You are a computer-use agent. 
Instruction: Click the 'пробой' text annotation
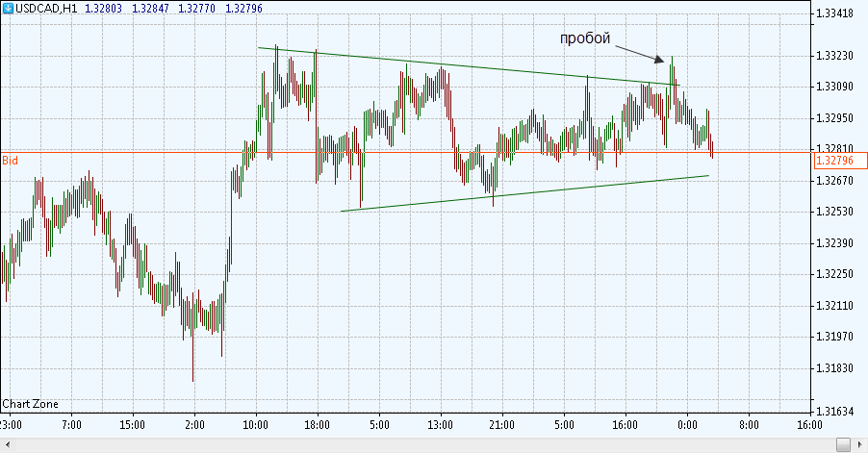click(x=585, y=38)
